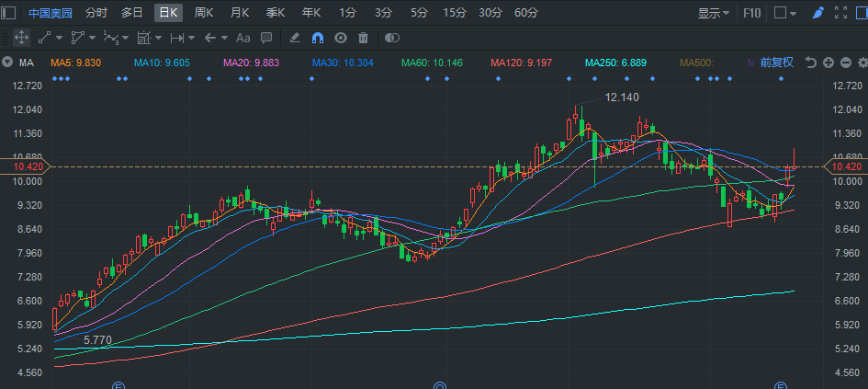Click the 12.140 high price label
Screen dimensions: 868x389
click(622, 97)
